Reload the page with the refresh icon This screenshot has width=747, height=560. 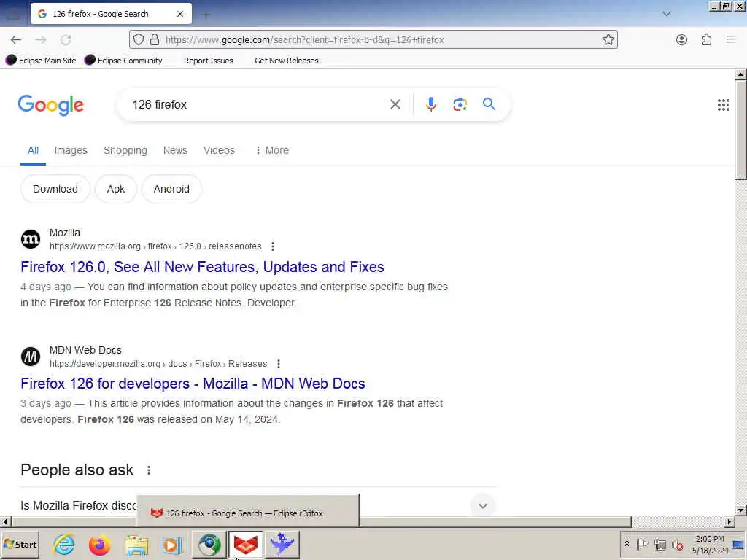66,40
